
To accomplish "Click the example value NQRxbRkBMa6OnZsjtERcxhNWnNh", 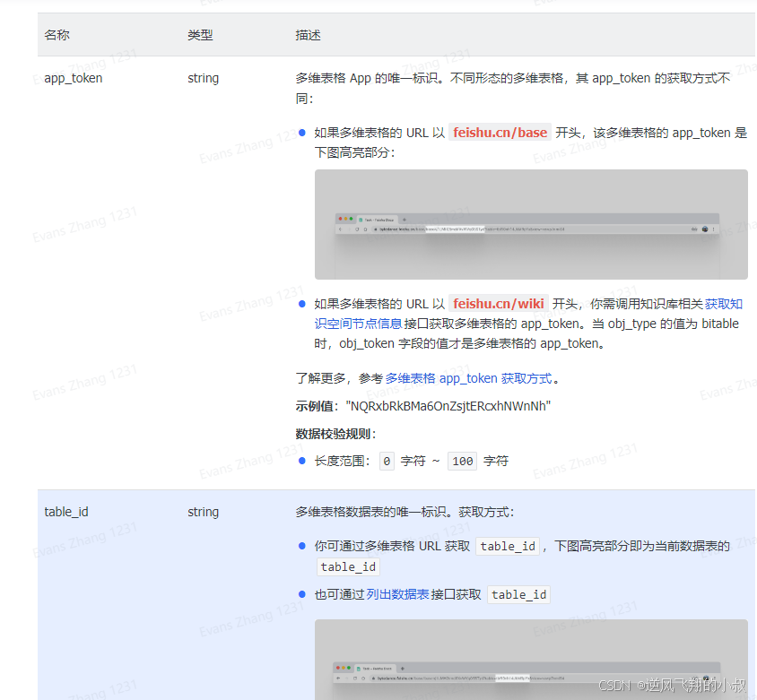I will pyautogui.click(x=448, y=406).
